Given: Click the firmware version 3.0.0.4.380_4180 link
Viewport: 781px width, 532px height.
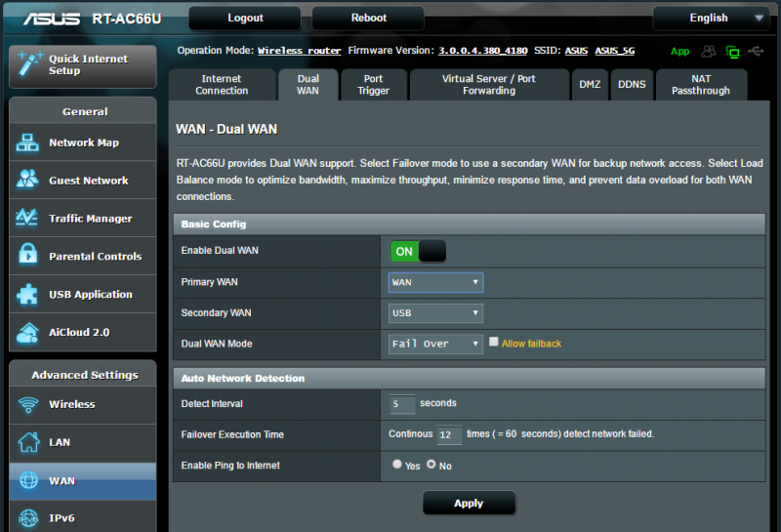Looking at the screenshot, I should click(x=482, y=51).
